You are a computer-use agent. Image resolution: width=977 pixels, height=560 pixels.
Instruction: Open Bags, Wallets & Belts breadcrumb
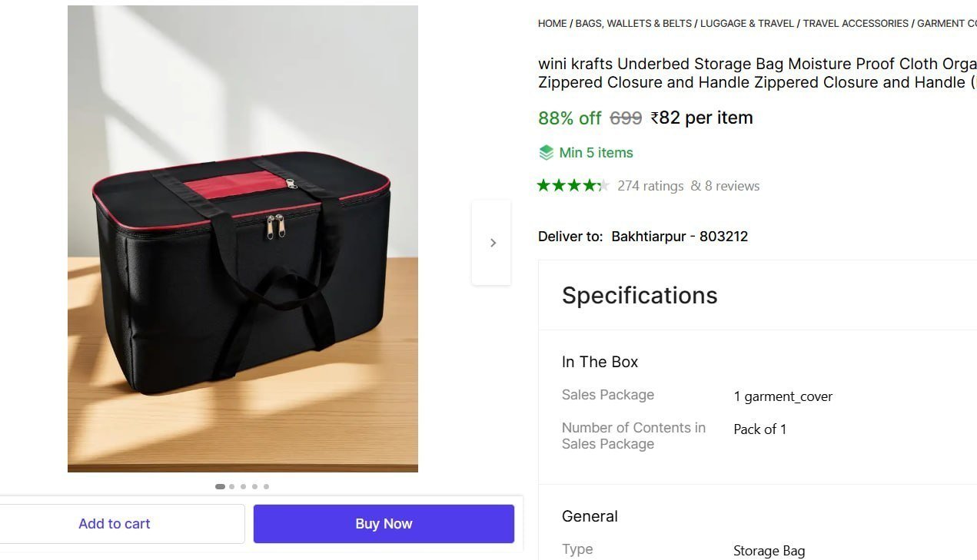(x=633, y=24)
